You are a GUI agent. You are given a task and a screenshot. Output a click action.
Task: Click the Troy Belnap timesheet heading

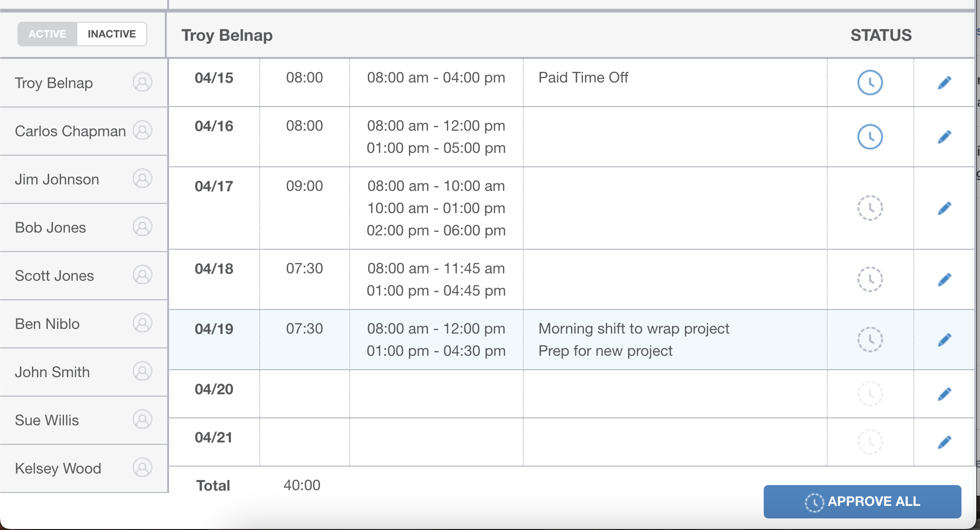pos(227,35)
